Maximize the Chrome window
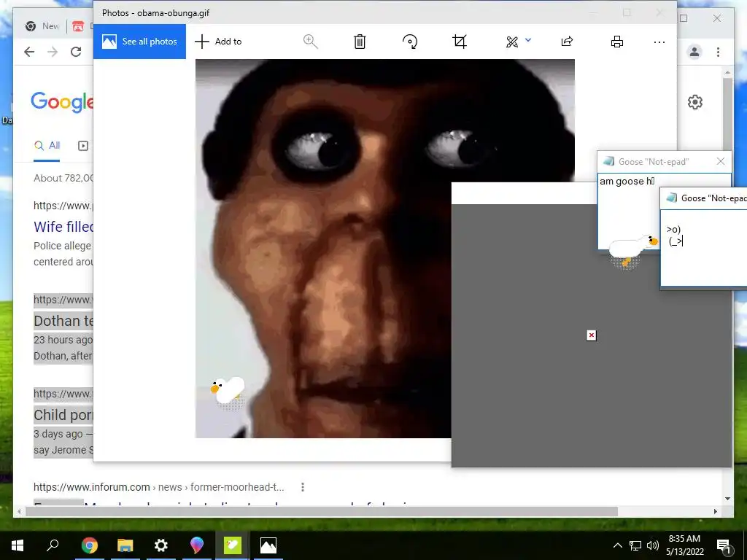The width and height of the screenshot is (747, 560). pos(684,18)
